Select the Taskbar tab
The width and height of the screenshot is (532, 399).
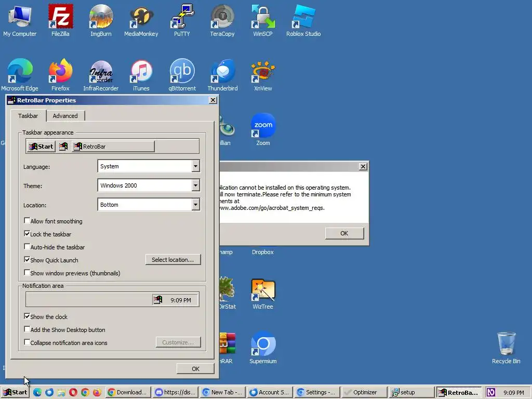[28, 116]
